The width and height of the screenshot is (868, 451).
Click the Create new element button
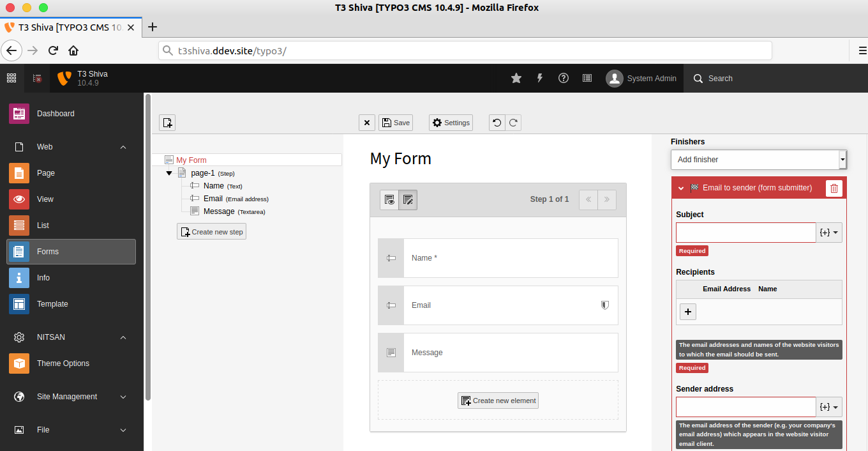pos(498,401)
